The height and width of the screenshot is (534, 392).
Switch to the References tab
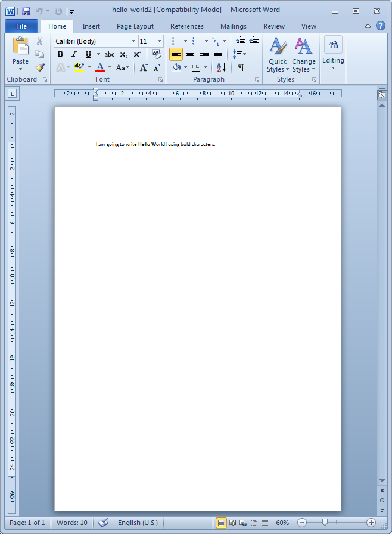coord(187,26)
